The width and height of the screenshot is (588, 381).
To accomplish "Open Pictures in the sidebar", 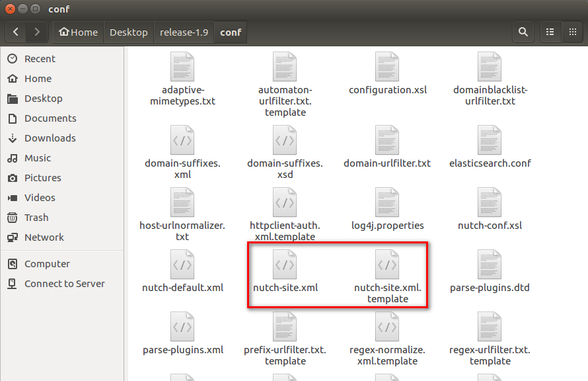I will click(43, 179).
